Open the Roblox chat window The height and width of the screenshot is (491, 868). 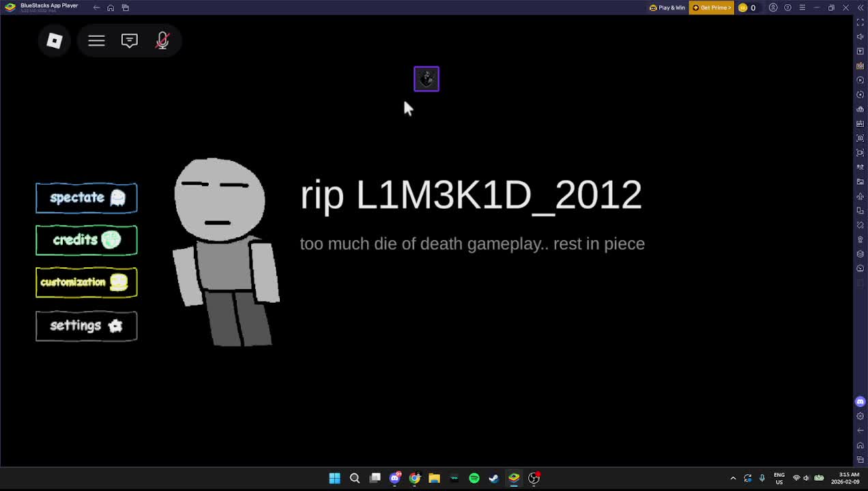(129, 41)
